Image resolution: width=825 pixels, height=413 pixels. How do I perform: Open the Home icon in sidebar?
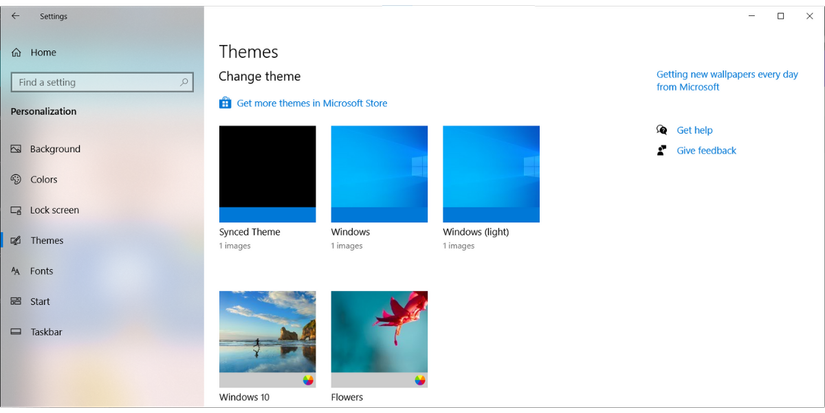pyautogui.click(x=16, y=53)
